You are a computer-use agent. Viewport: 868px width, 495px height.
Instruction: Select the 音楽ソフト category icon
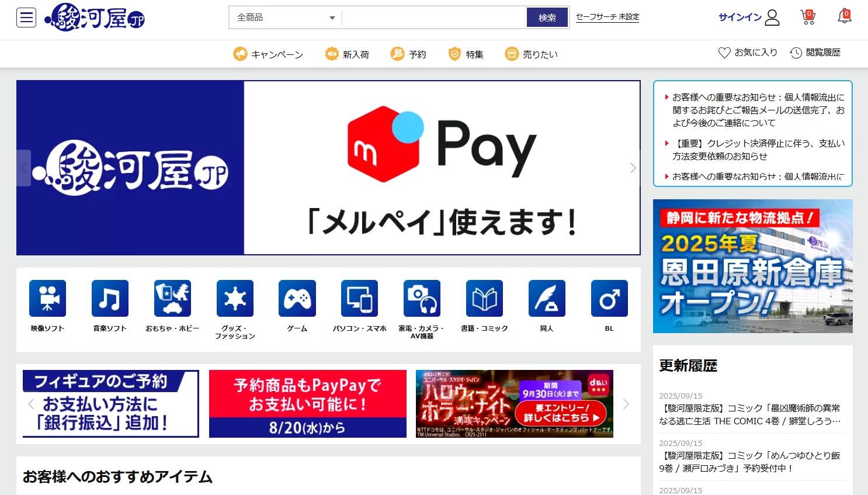[110, 298]
